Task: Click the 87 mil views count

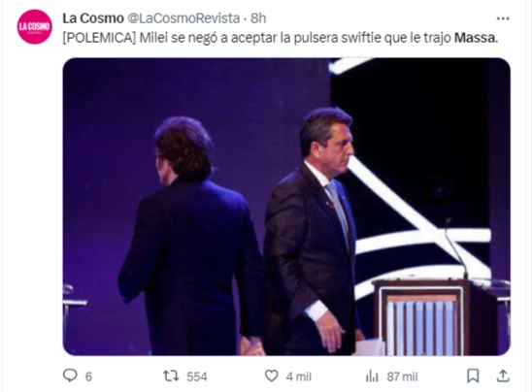Action: (x=402, y=376)
